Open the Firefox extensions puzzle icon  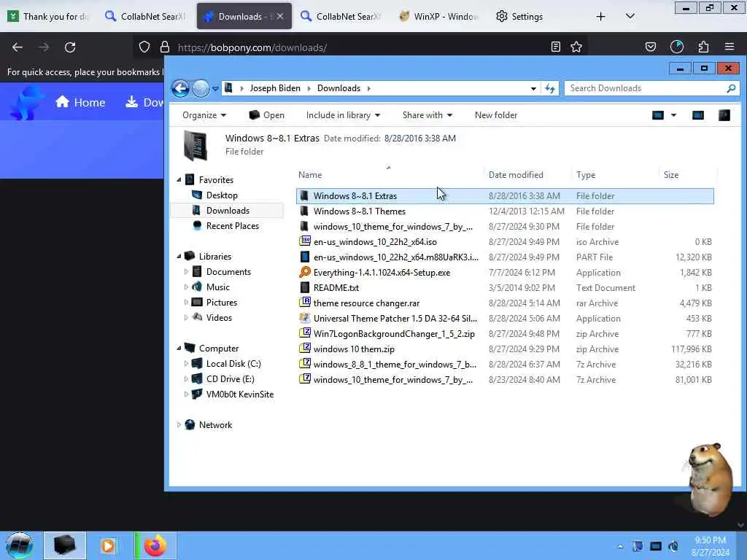tap(703, 47)
